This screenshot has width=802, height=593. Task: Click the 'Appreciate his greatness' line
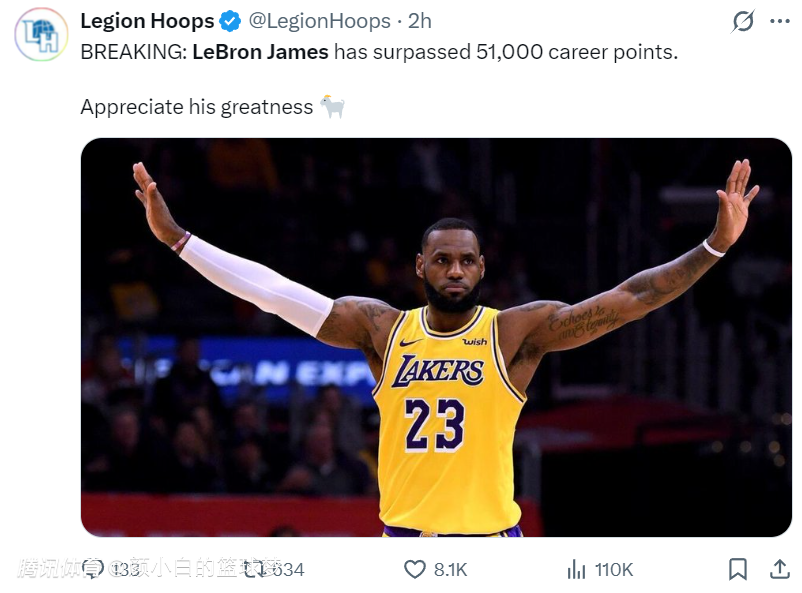(x=196, y=107)
